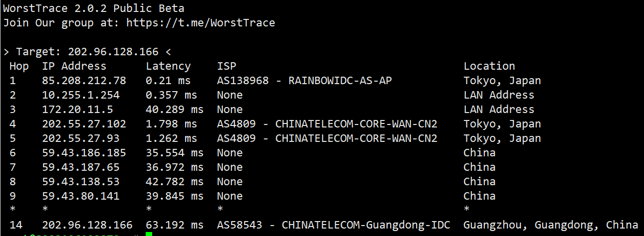The height and width of the screenshot is (236, 644).
Task: Open the https://t.me/WorstTrace link
Action: (201, 23)
